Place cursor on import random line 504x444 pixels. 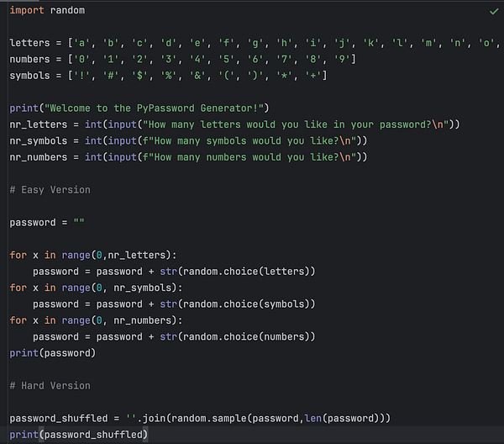pyautogui.click(x=47, y=10)
